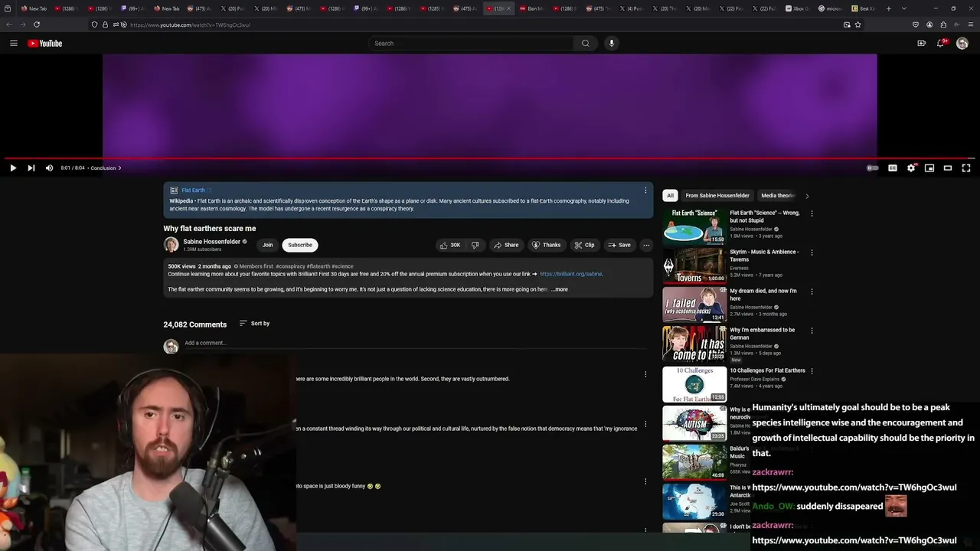Expand the description with ...more
The height and width of the screenshot is (551, 980).
click(x=560, y=289)
